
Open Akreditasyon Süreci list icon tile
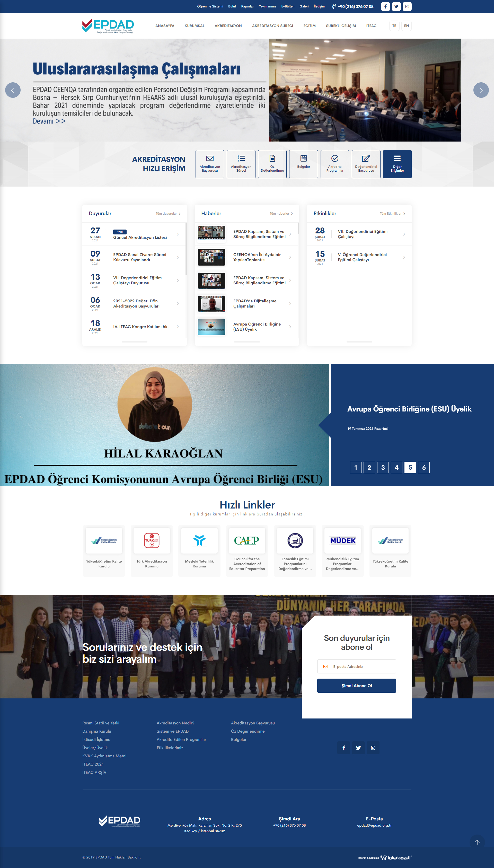(x=241, y=164)
